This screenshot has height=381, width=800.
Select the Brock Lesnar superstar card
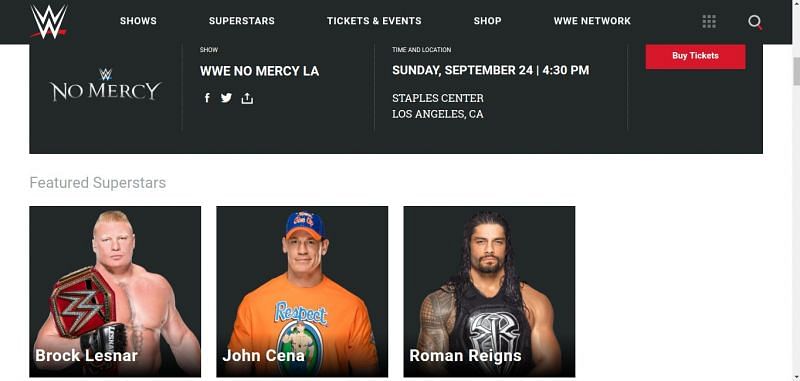point(115,291)
